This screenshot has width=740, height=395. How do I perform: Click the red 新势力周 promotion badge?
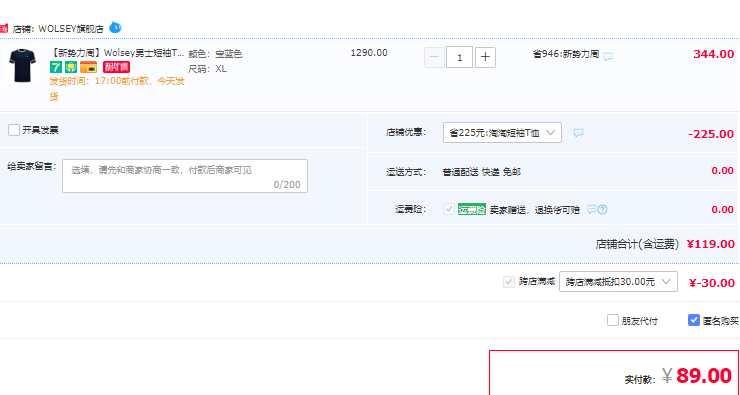point(116,67)
